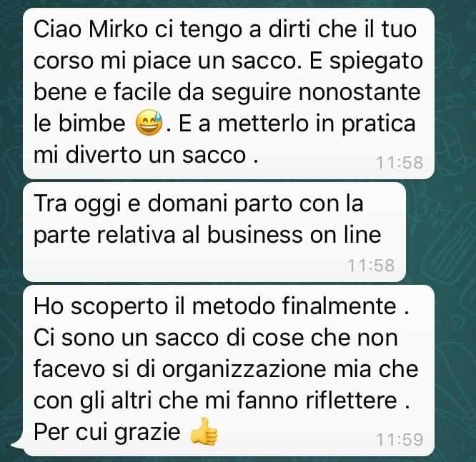Select the 'Ho scoperto il metodo' message bubble
This screenshot has width=476, height=462.
point(229,371)
